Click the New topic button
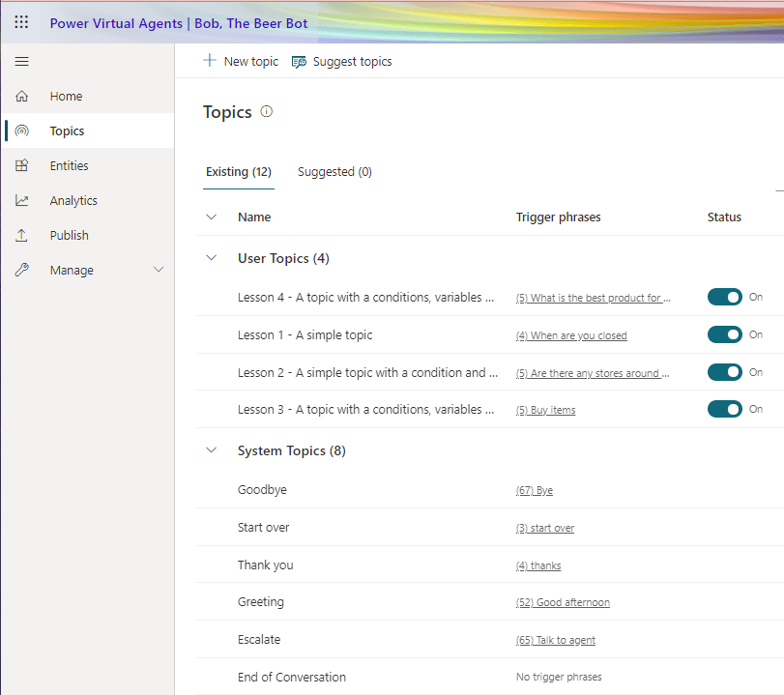The height and width of the screenshot is (695, 784). tap(241, 62)
